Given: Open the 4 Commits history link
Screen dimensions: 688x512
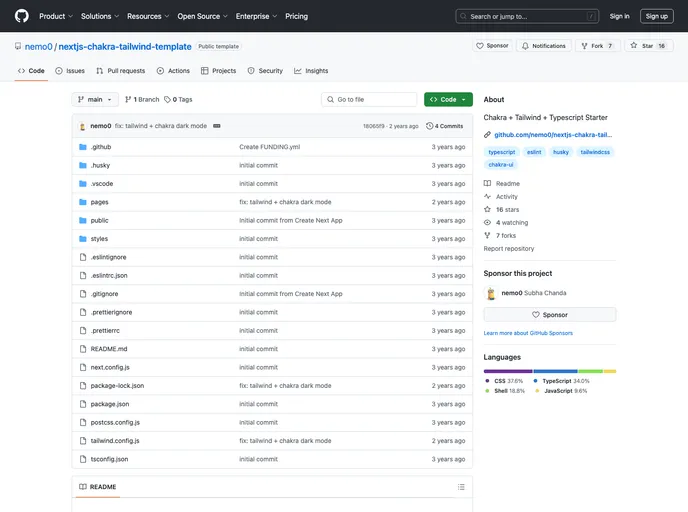Looking at the screenshot, I should 445,126.
